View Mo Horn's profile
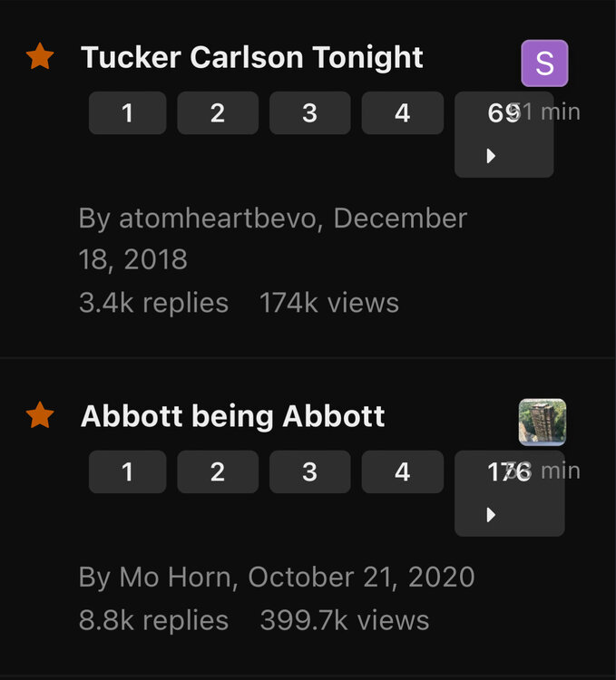The image size is (616, 680). click(x=177, y=578)
